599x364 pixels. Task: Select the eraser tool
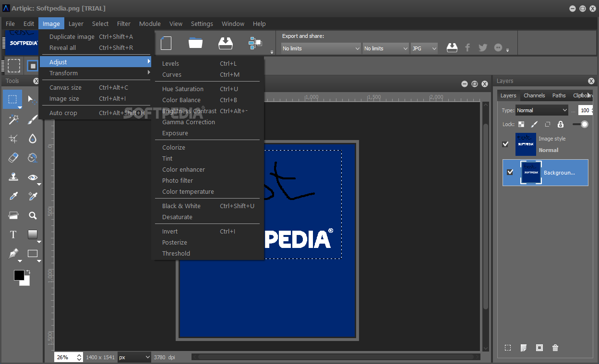(x=13, y=157)
